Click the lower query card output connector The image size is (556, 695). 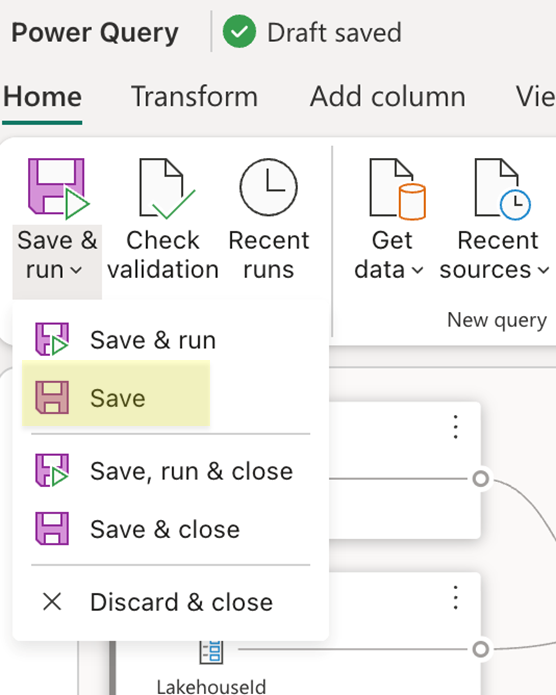point(481,649)
